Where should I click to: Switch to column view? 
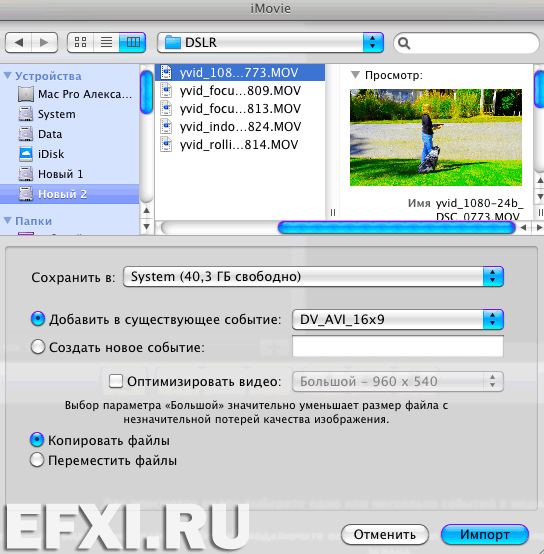pos(132,42)
